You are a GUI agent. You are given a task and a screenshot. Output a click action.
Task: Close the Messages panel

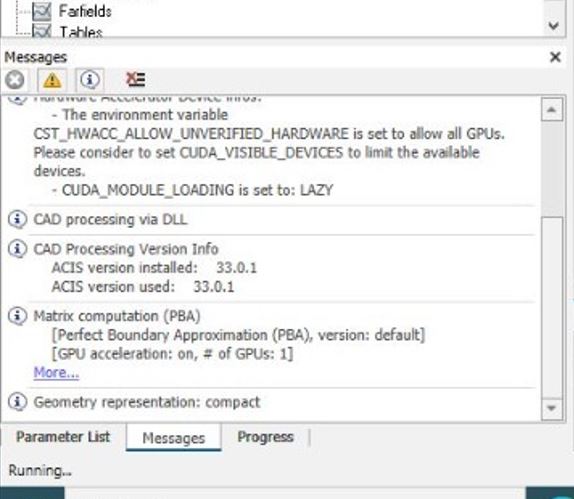coord(555,57)
